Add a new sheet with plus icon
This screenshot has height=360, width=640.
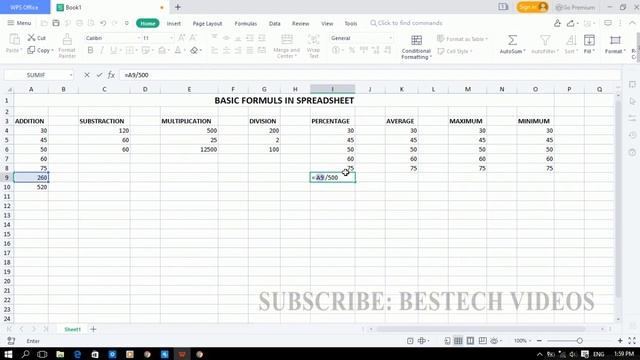(x=93, y=329)
